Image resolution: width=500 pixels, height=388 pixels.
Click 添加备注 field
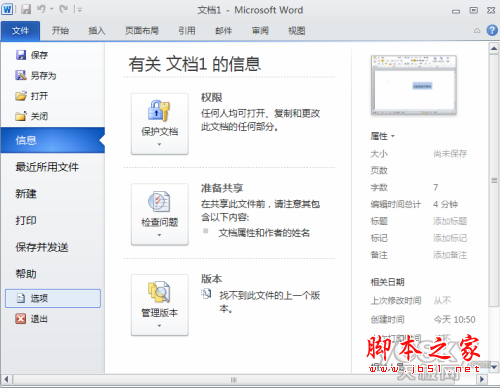point(450,255)
